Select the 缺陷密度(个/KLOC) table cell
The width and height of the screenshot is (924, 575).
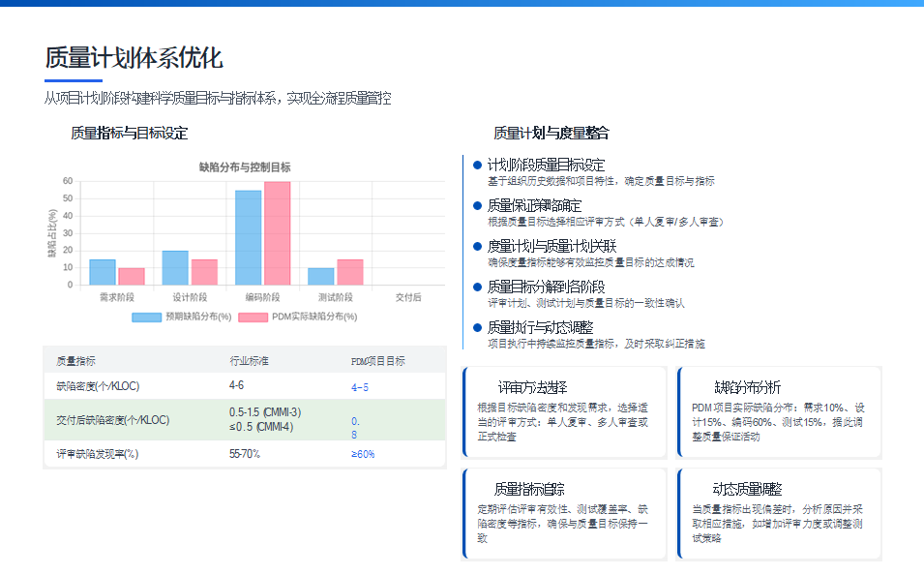(98, 386)
